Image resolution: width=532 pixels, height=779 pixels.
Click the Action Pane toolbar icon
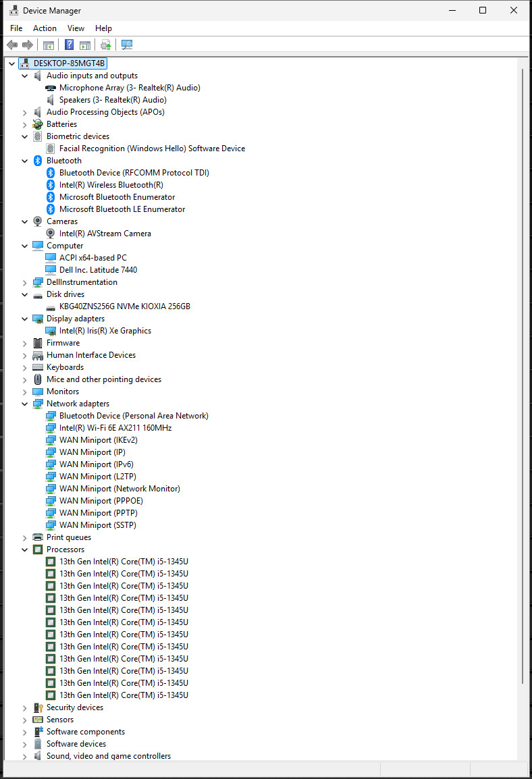(86, 45)
